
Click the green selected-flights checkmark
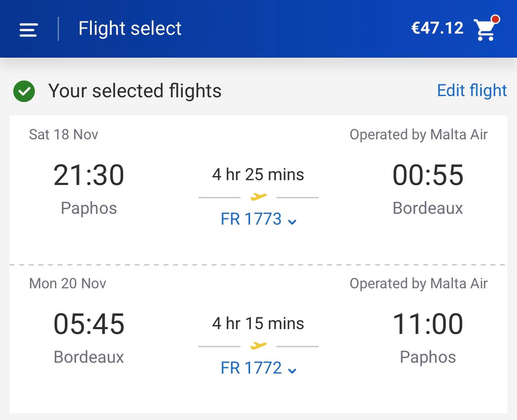click(x=24, y=91)
